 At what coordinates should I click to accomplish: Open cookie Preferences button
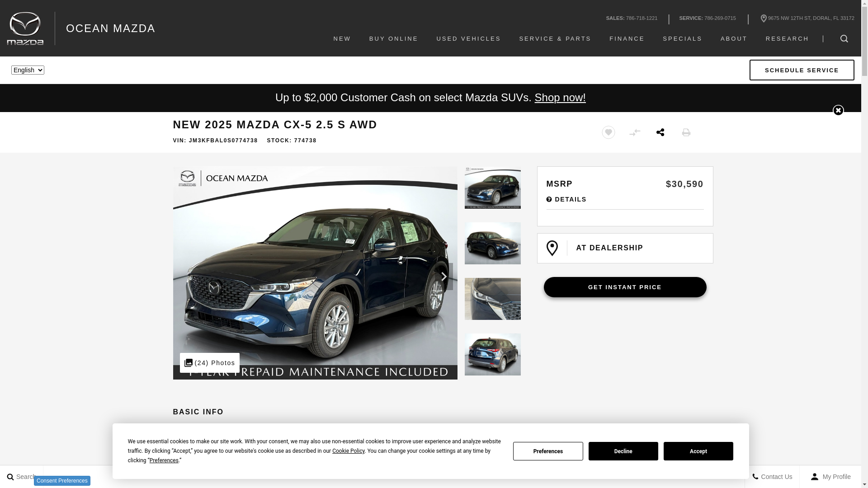[x=548, y=451]
